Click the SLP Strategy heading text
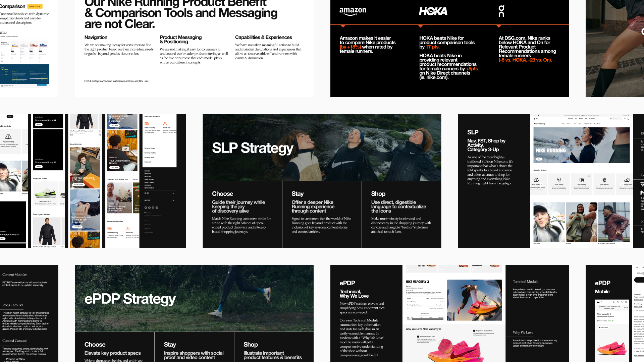644x362 pixels. click(x=253, y=148)
